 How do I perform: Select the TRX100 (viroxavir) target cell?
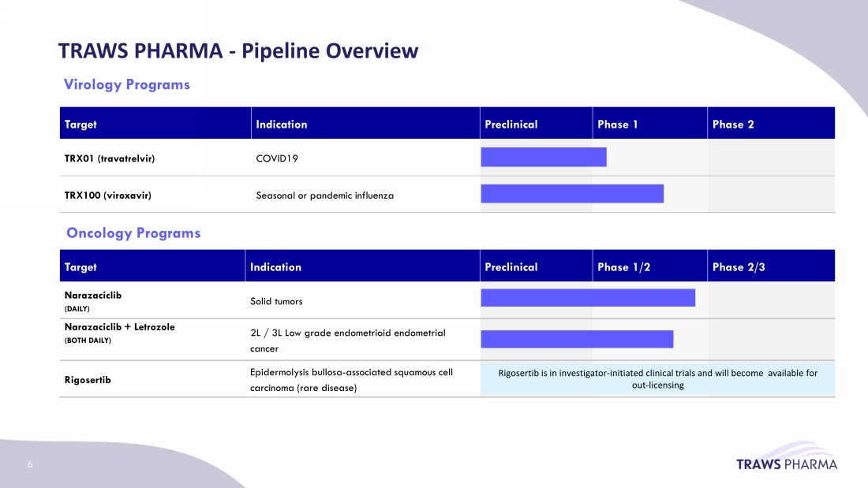(x=107, y=196)
